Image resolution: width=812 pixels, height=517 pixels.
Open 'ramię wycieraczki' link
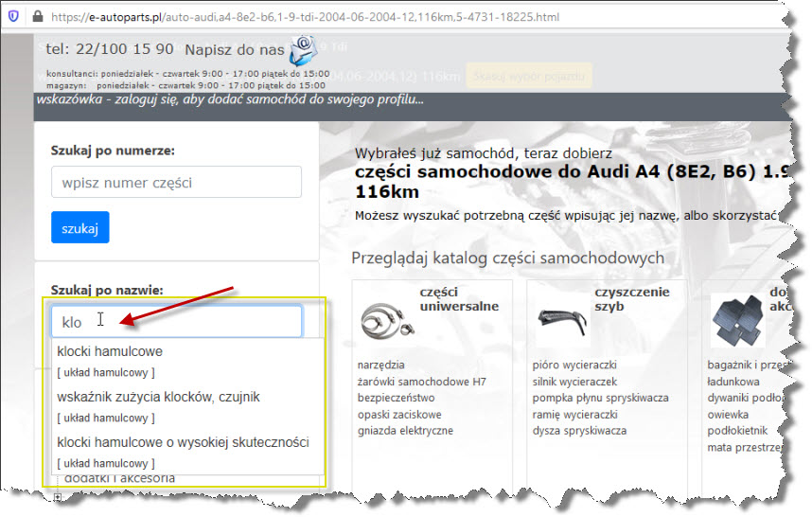pos(574,415)
